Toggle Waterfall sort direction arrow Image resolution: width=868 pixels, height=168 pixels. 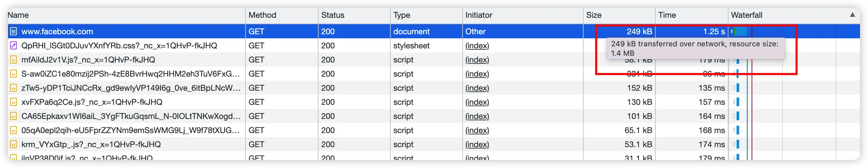click(x=852, y=15)
